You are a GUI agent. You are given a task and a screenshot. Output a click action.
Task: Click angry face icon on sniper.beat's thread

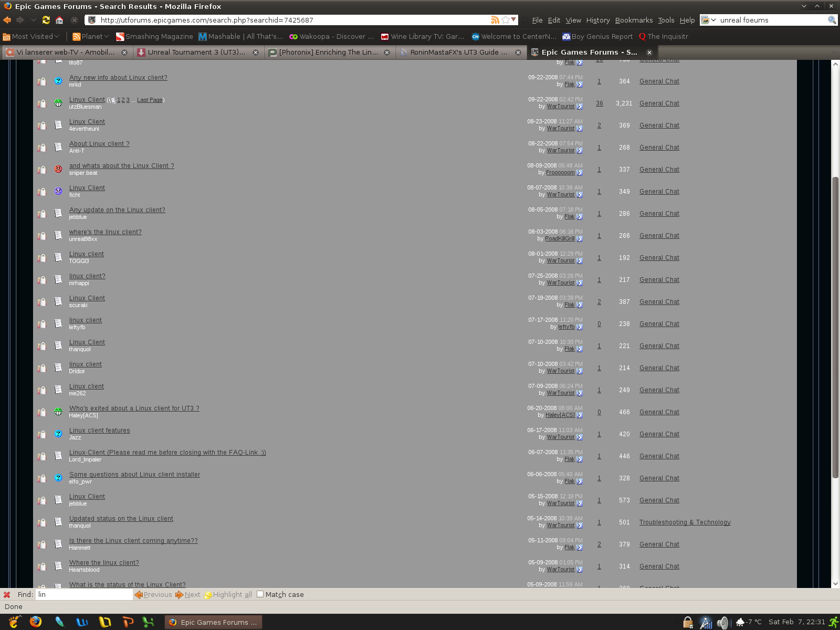coord(58,169)
